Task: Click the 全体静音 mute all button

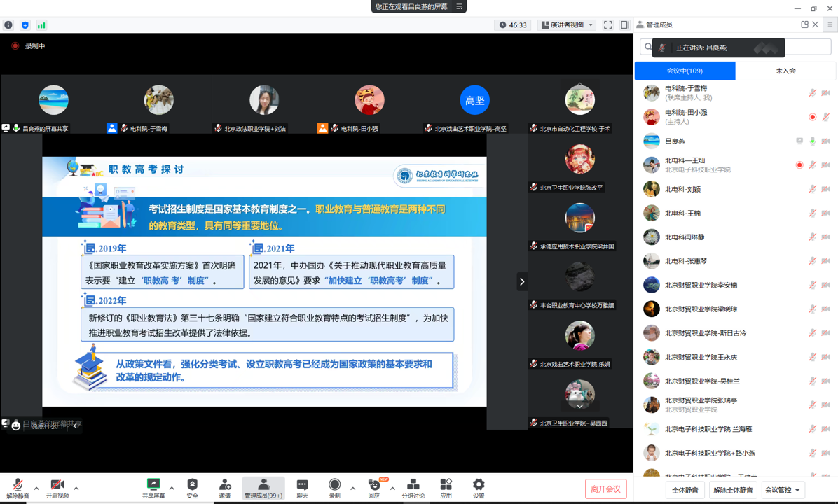Action: 685,490
